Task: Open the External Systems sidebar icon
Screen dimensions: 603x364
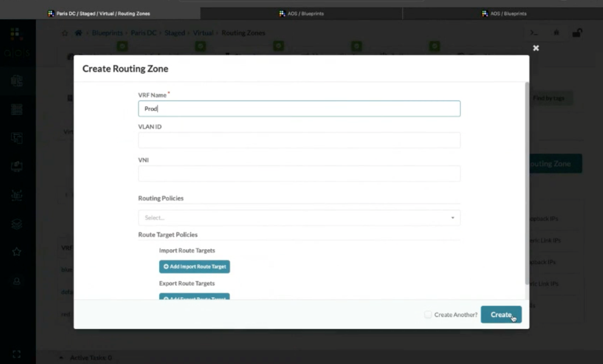Action: (x=17, y=195)
